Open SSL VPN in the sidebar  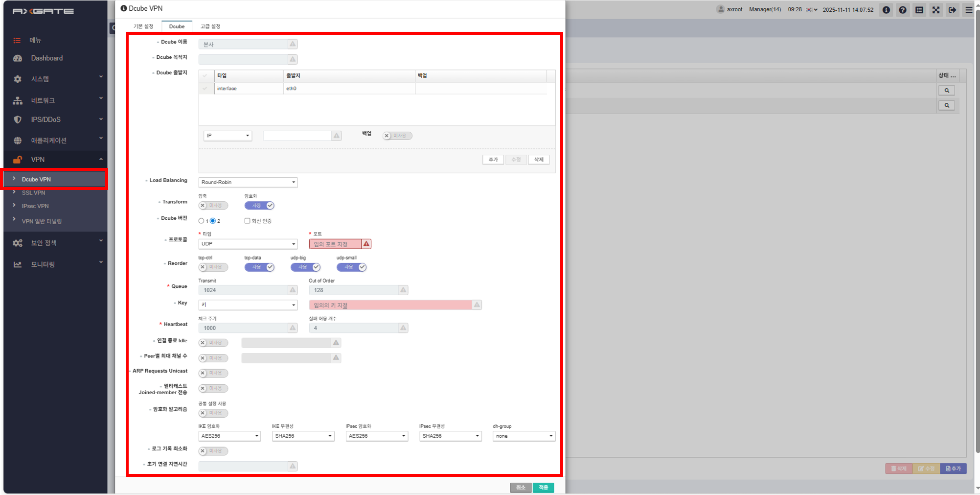click(33, 193)
